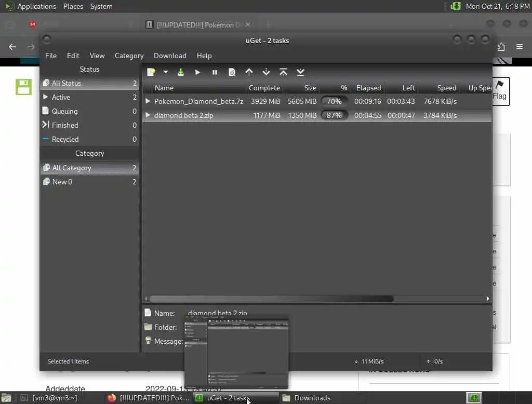Select the Recycled status filter
This screenshot has width=532, height=404.
click(89, 139)
